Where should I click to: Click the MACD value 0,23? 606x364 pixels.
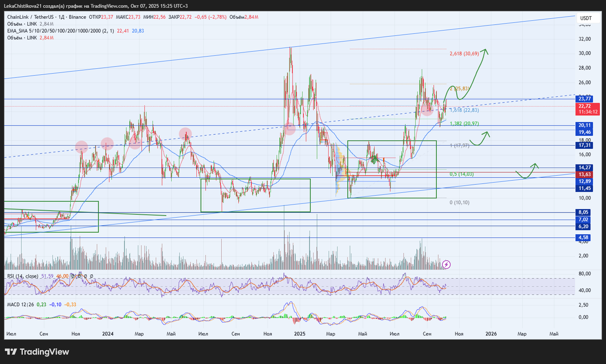tap(42, 304)
